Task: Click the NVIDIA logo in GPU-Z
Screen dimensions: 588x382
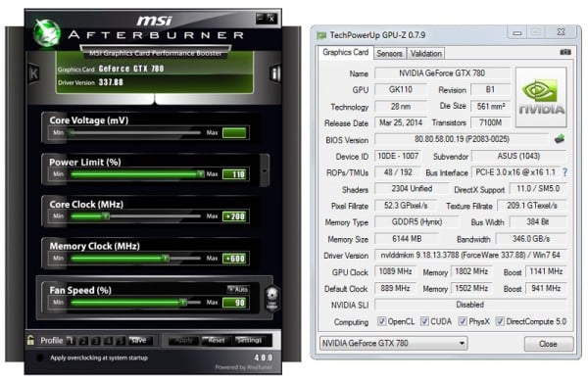Action: coord(541,97)
